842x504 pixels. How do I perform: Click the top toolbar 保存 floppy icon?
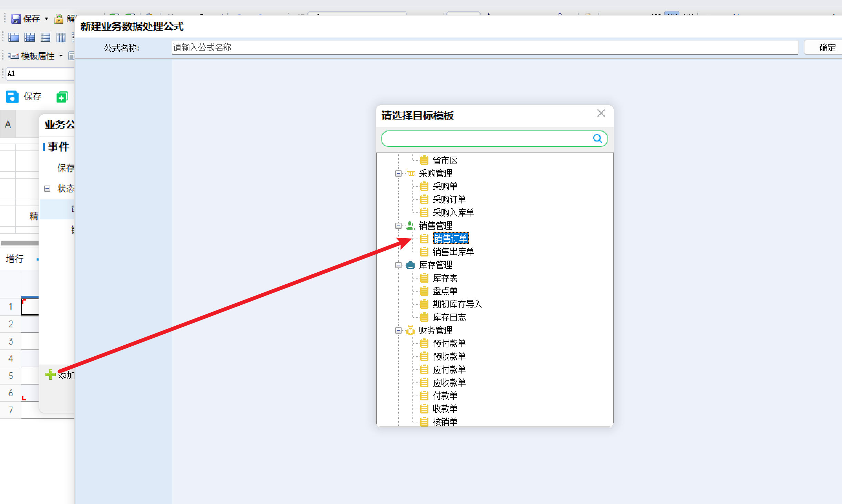tap(15, 19)
